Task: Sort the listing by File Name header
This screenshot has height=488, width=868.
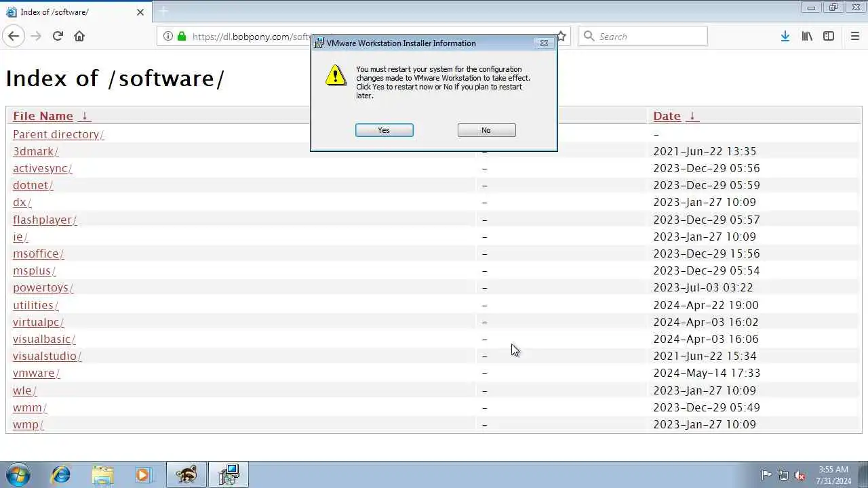Action: click(x=43, y=116)
